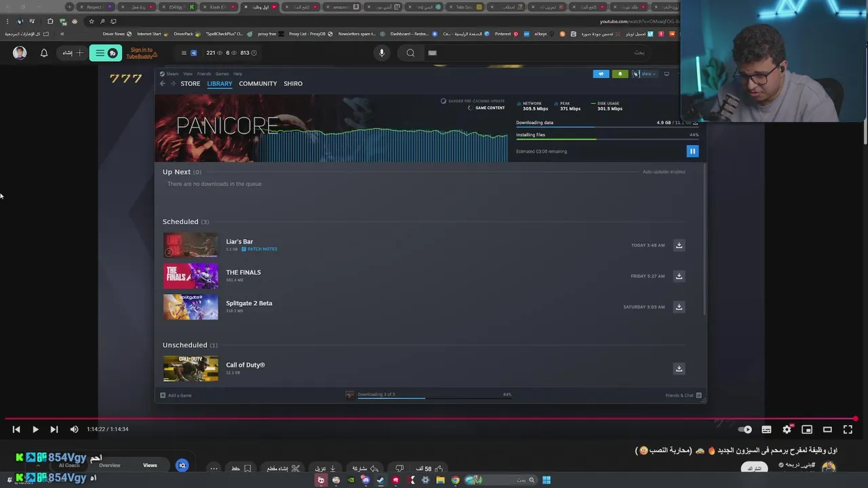Open Discord from the taskbar
Image resolution: width=868 pixels, height=488 pixels.
(366, 480)
